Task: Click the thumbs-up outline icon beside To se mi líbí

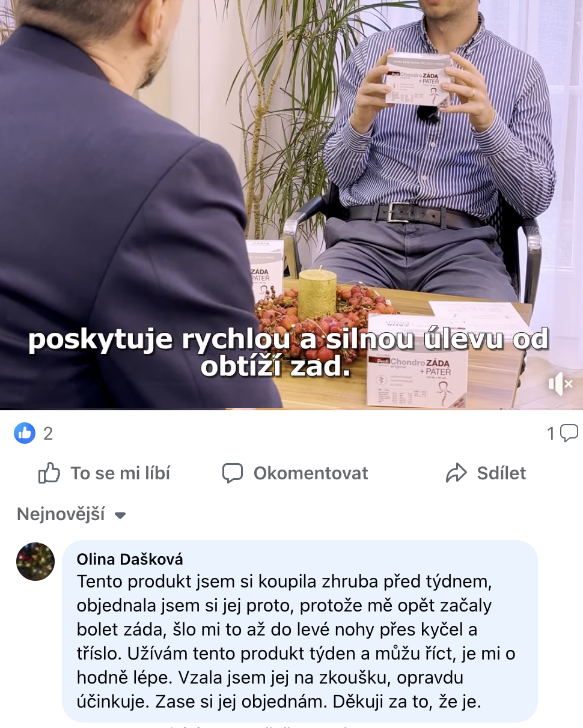Action: pyautogui.click(x=49, y=473)
